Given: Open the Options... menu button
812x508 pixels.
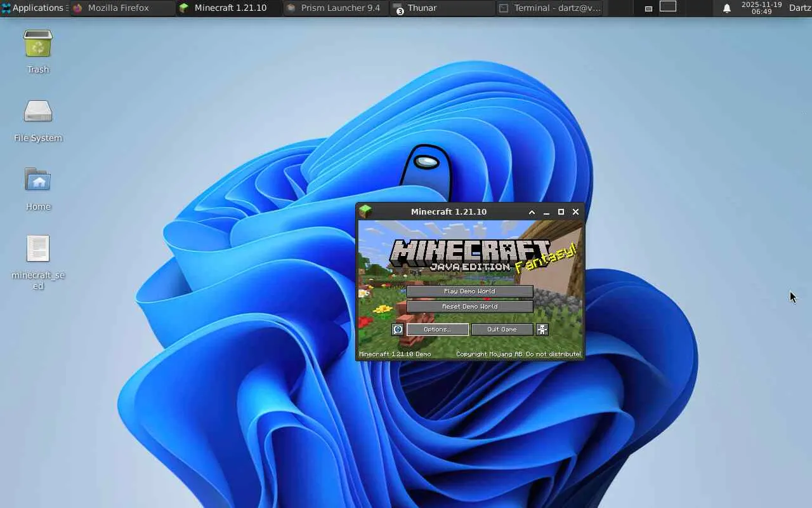Looking at the screenshot, I should pyautogui.click(x=438, y=330).
